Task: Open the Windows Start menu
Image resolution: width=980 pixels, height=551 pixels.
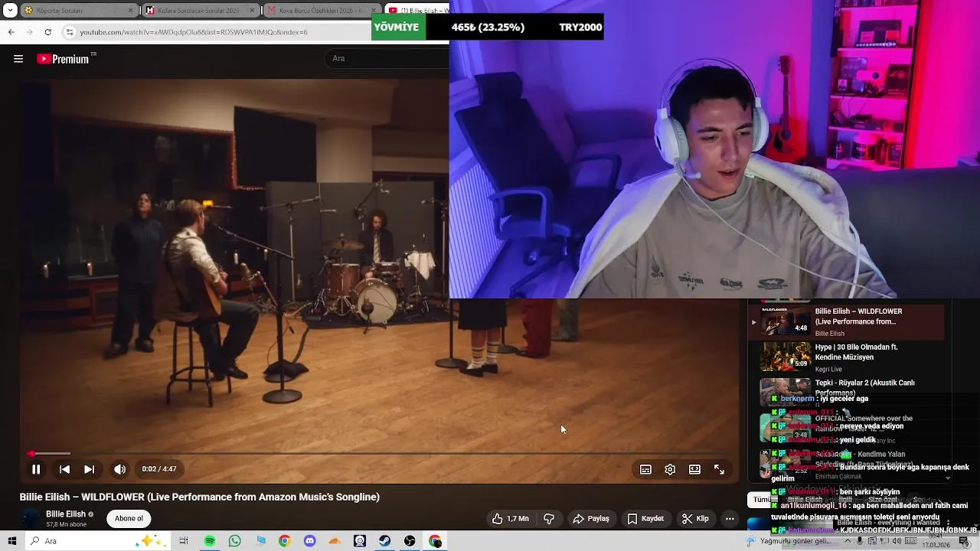Action: click(x=11, y=541)
